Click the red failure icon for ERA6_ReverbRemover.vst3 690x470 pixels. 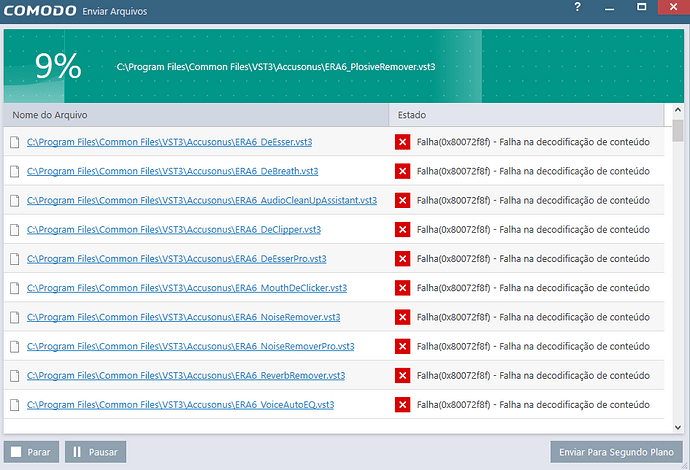pyautogui.click(x=403, y=375)
